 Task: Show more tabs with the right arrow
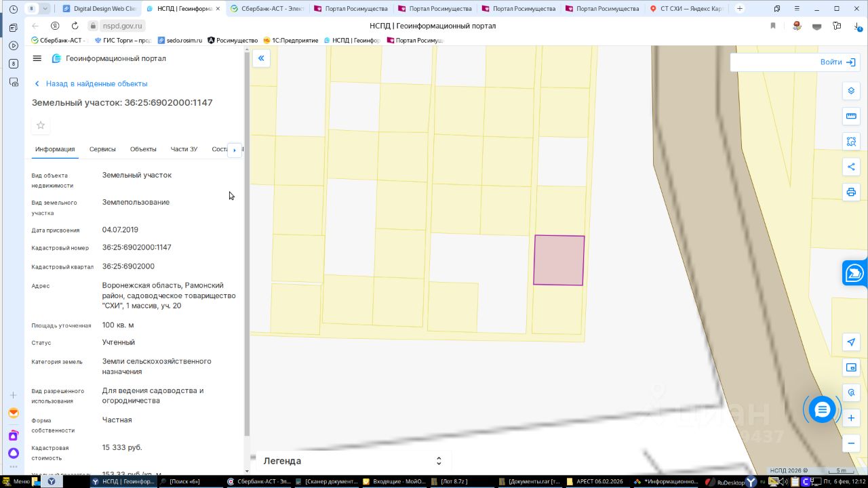[235, 150]
